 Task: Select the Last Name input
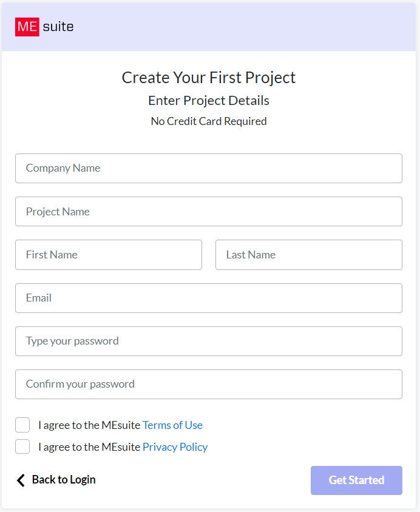click(308, 255)
